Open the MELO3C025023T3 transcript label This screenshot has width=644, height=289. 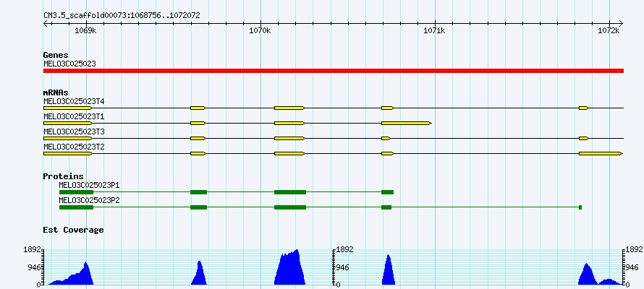click(x=74, y=131)
